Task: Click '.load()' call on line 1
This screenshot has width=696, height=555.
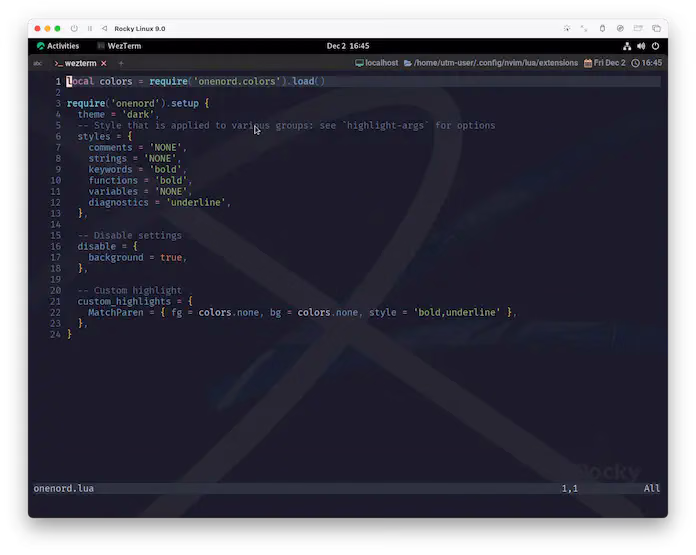Action: (306, 81)
